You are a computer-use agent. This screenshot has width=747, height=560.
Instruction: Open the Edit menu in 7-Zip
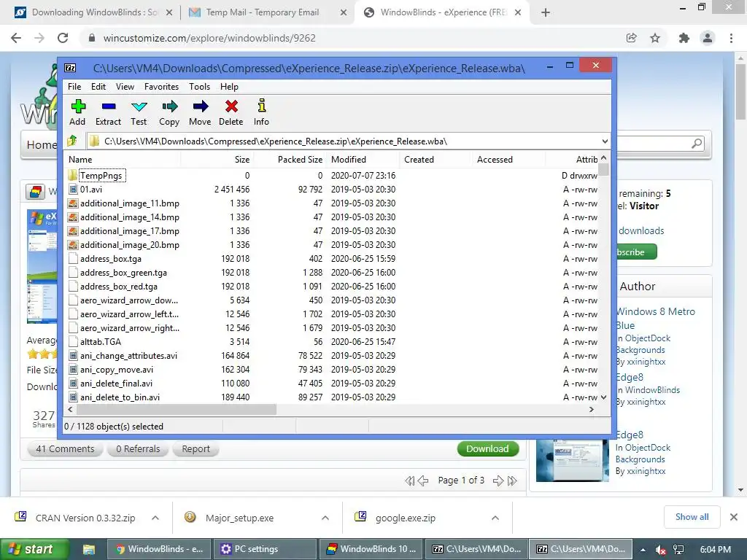coord(98,87)
